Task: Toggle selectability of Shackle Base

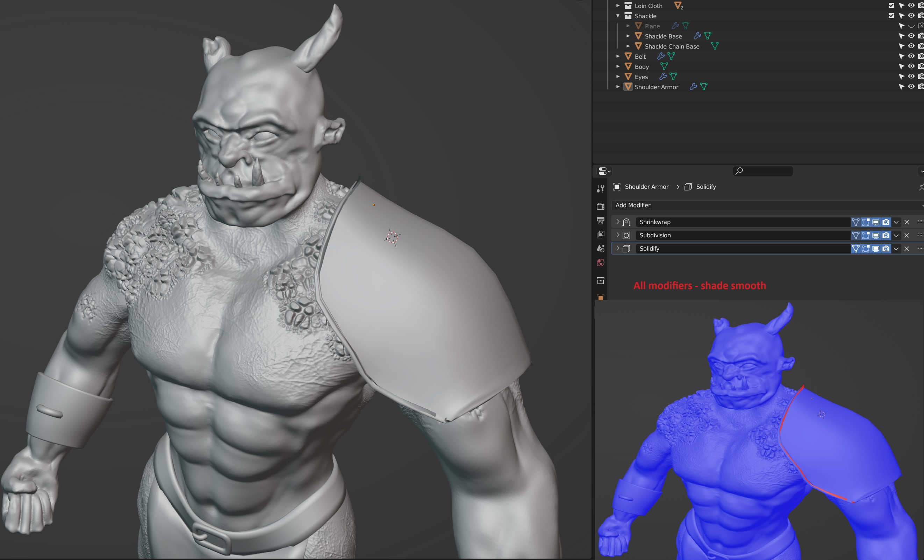Action: click(x=901, y=36)
